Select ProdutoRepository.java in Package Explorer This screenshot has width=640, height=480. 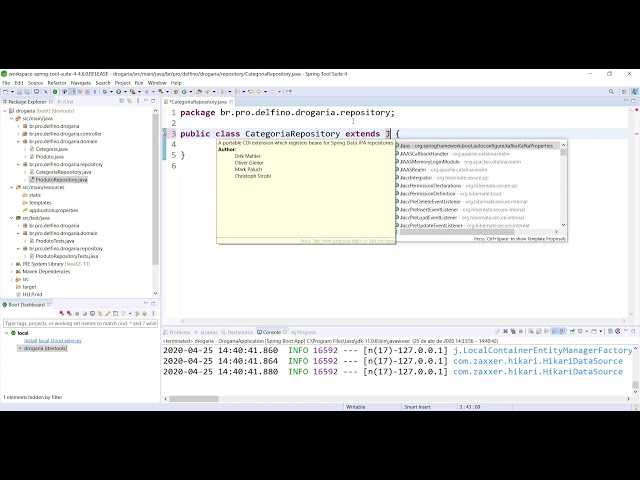point(61,180)
